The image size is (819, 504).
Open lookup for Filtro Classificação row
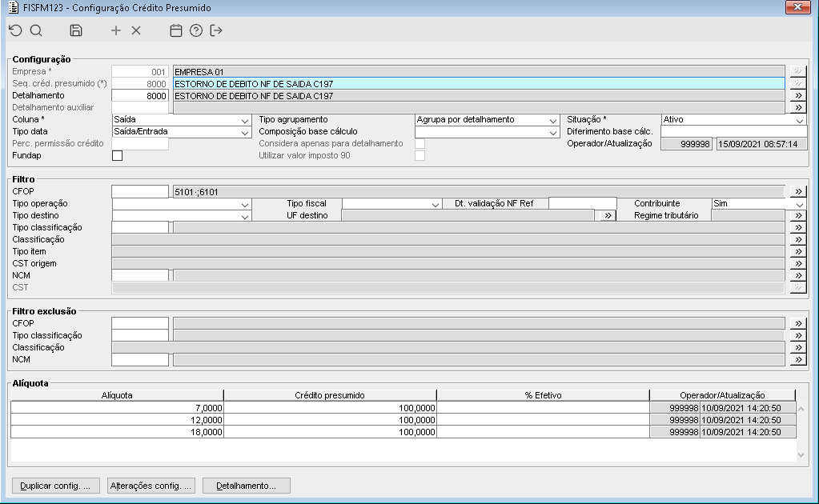tap(798, 239)
